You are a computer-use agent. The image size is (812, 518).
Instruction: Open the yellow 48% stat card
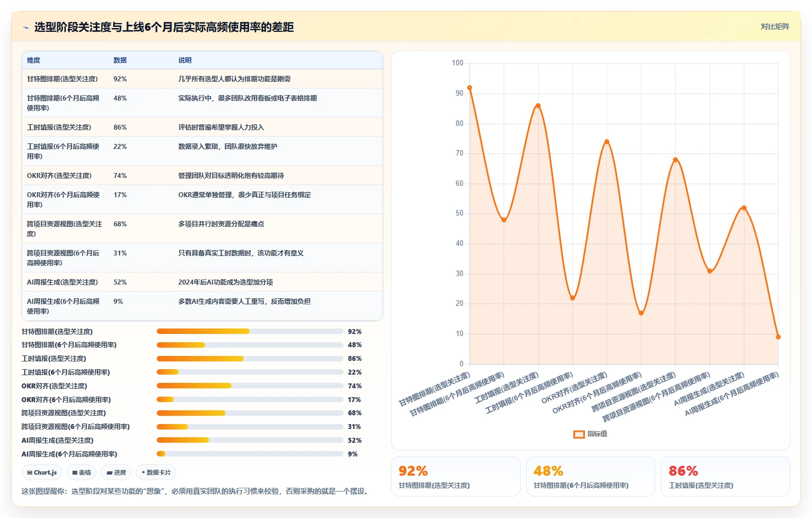click(x=590, y=476)
